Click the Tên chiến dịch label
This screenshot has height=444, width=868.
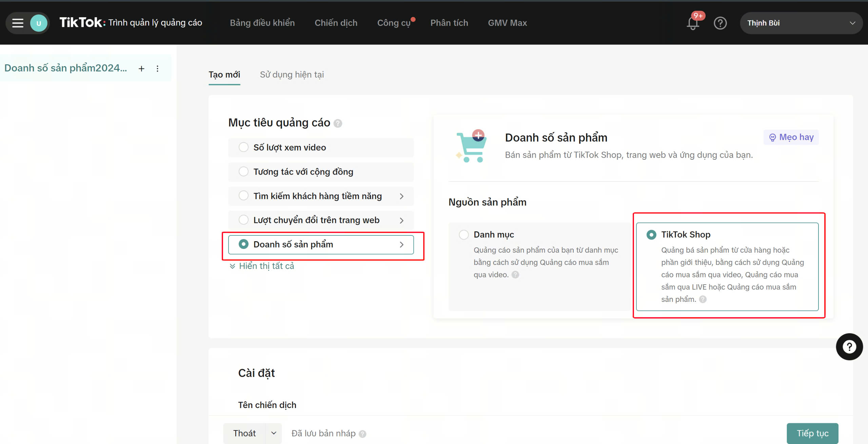click(267, 405)
